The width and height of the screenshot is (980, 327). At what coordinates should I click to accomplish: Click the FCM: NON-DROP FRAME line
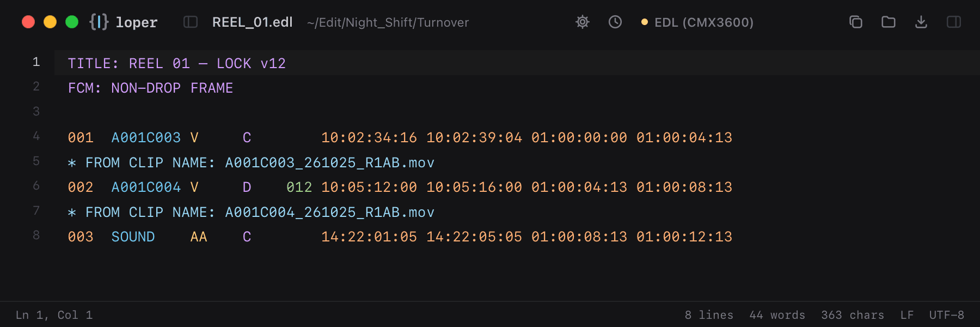[150, 88]
